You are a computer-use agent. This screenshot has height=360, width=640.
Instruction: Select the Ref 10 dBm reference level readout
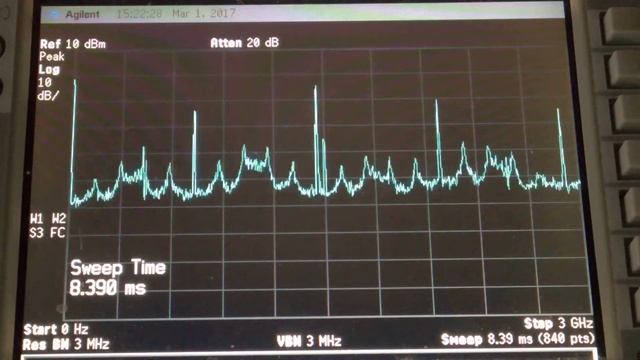tap(73, 44)
